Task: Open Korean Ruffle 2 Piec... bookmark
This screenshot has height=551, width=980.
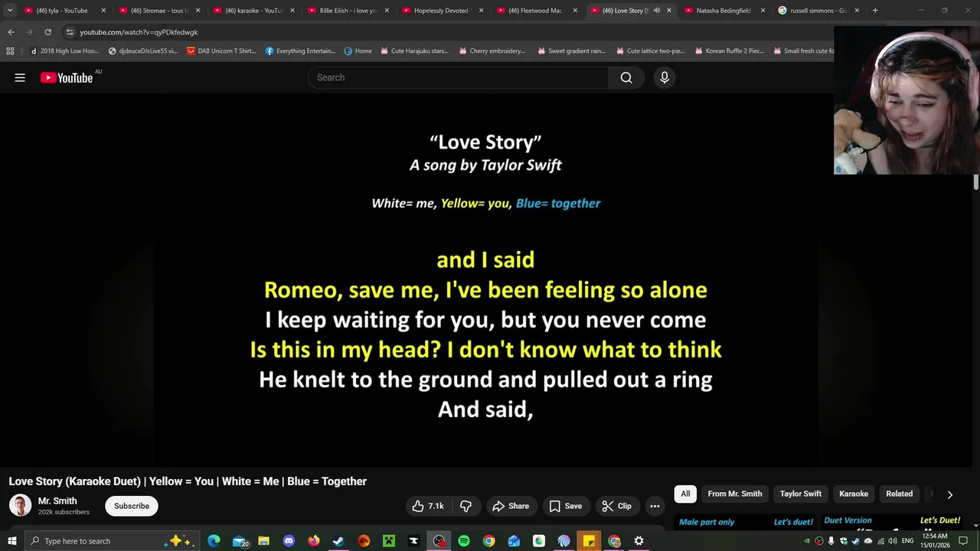Action: tap(729, 51)
